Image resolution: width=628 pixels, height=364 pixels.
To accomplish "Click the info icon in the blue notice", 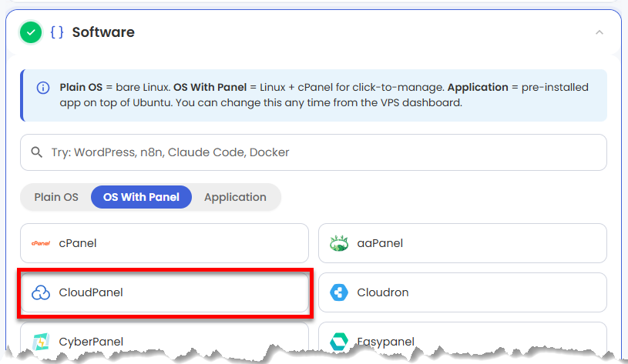I will [43, 88].
